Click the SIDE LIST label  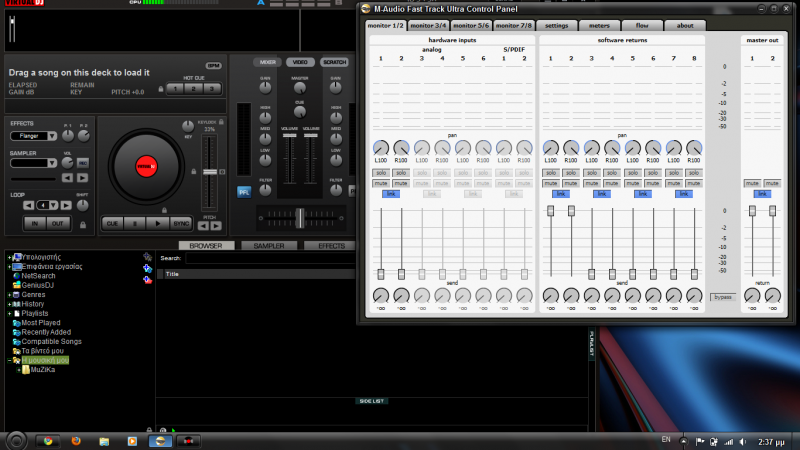tap(371, 401)
